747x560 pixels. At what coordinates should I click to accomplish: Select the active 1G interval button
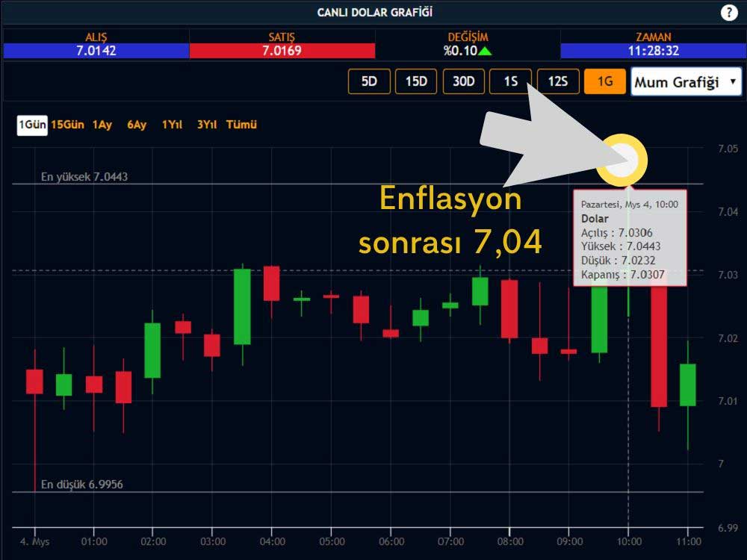tap(605, 81)
